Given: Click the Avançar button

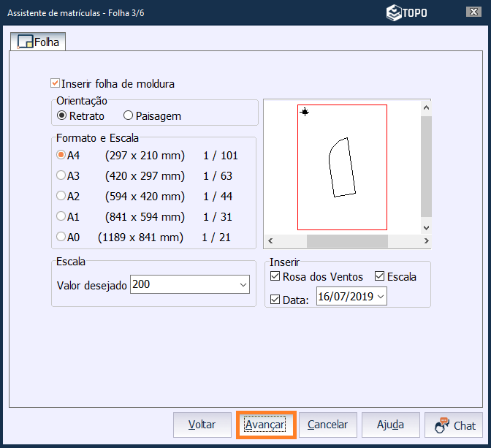Looking at the screenshot, I should click(x=266, y=425).
